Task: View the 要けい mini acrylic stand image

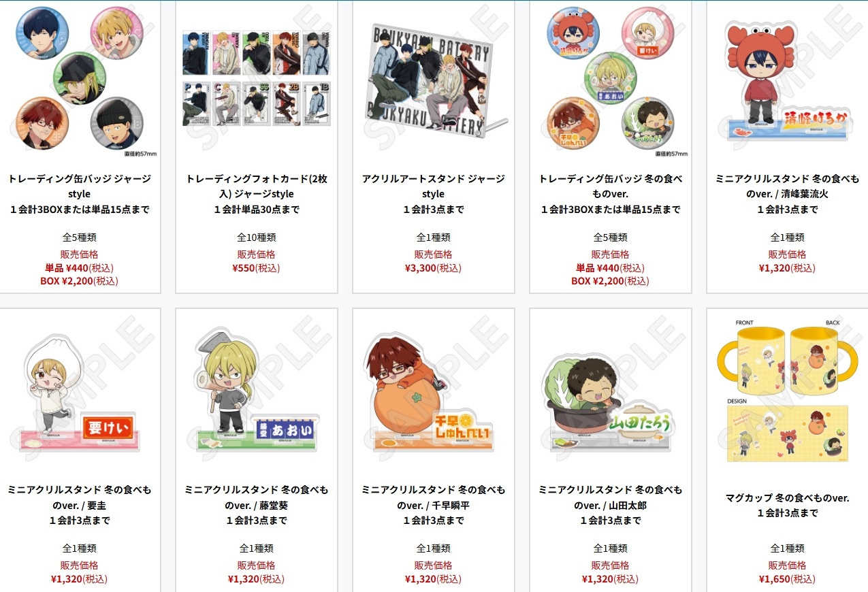Action: click(80, 391)
